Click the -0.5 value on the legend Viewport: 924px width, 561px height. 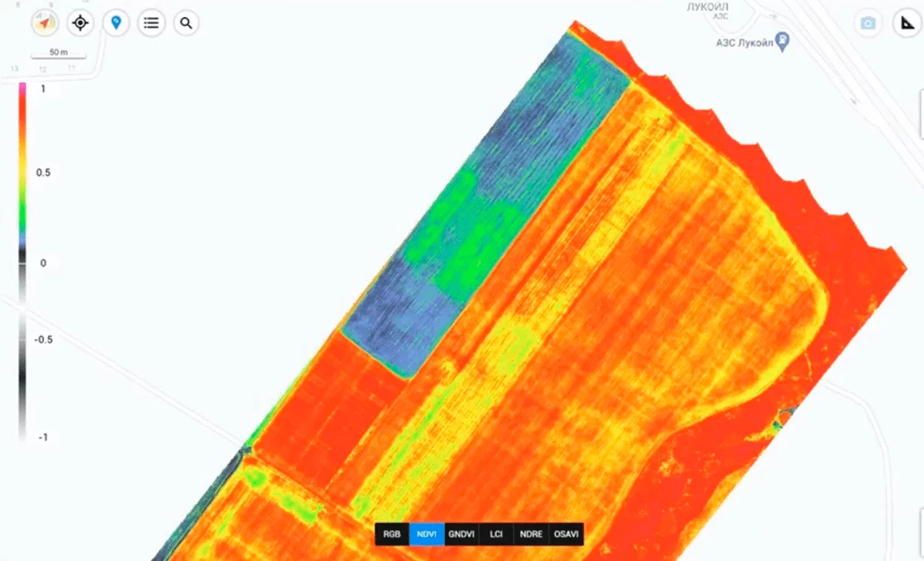point(43,339)
